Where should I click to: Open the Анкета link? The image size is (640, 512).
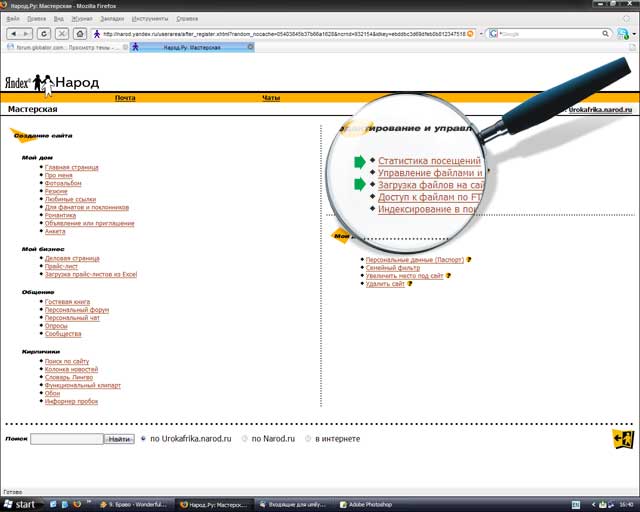55,231
